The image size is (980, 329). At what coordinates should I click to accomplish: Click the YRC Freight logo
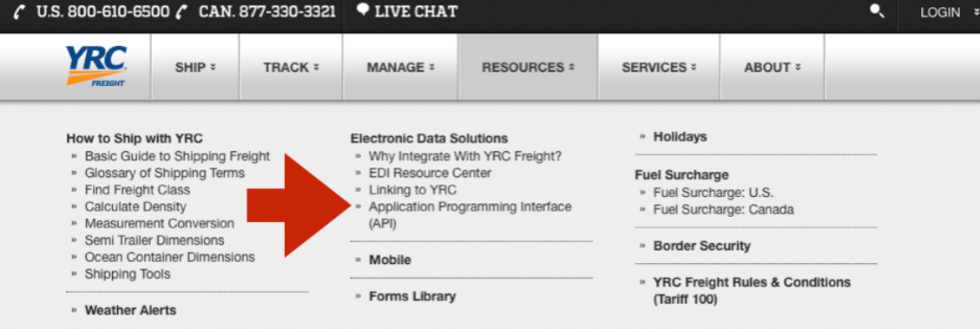(x=96, y=66)
